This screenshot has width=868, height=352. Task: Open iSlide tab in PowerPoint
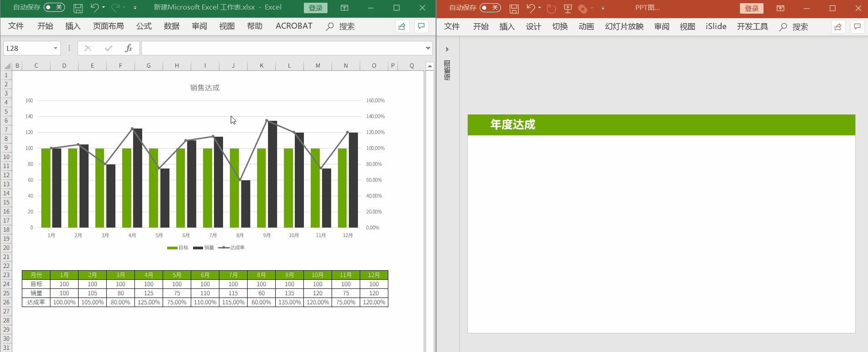(716, 26)
